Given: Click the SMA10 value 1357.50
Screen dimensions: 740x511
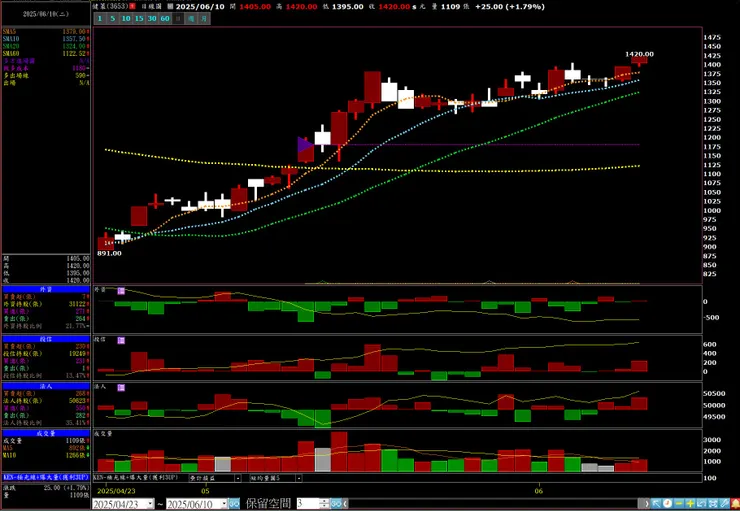Looking at the screenshot, I should point(74,39).
